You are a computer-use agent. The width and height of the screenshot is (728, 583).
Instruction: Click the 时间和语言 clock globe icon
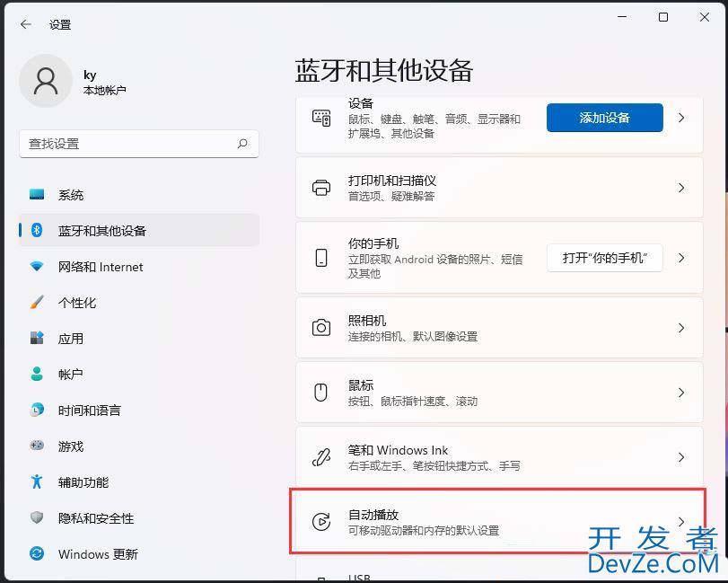tap(37, 410)
